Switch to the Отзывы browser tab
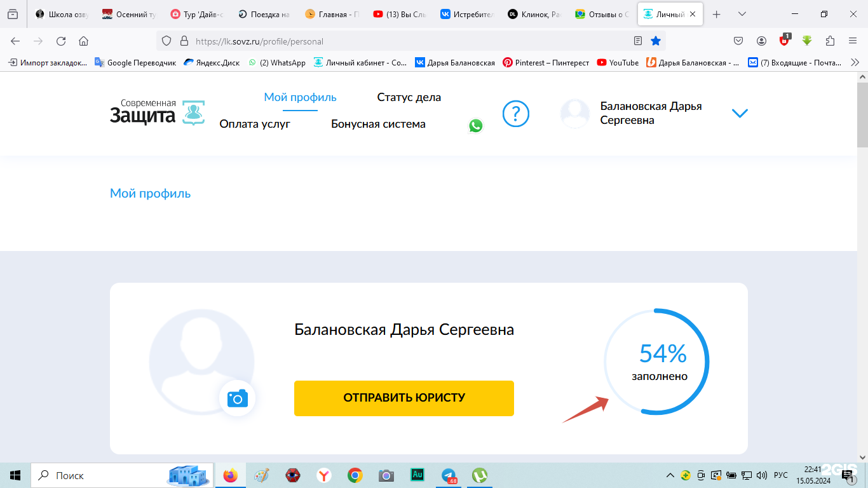868x488 pixels. pyautogui.click(x=601, y=14)
